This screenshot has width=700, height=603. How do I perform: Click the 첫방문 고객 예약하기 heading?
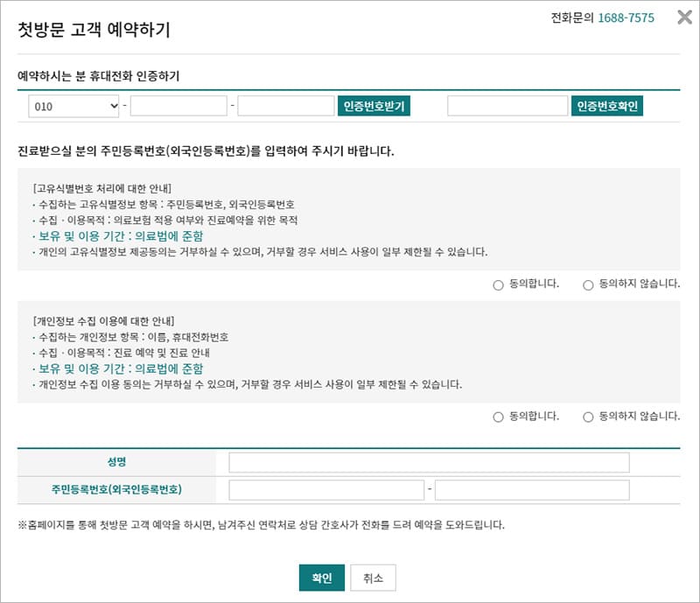click(x=94, y=30)
